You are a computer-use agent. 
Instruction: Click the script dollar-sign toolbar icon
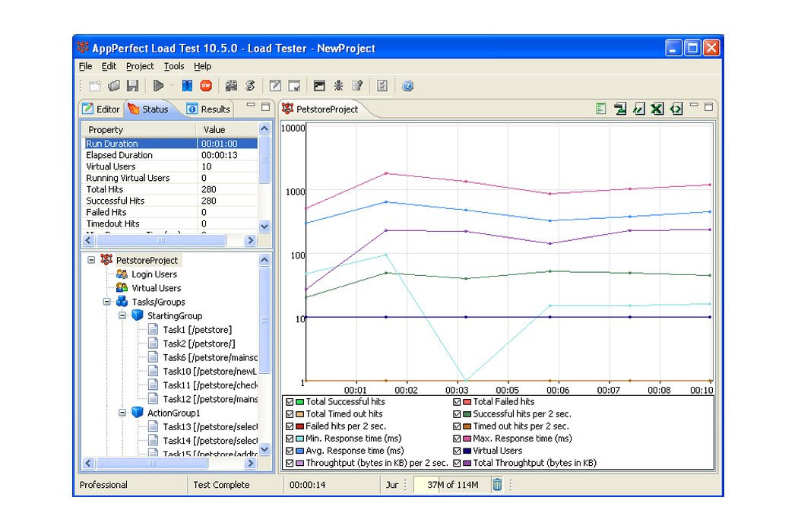coord(250,86)
